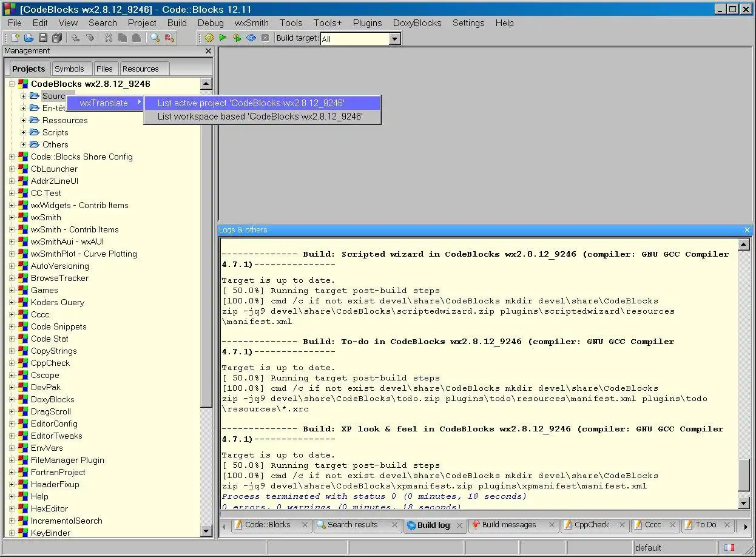The width and height of the screenshot is (756, 557).
Task: Click the Find magnifier icon
Action: (x=155, y=38)
